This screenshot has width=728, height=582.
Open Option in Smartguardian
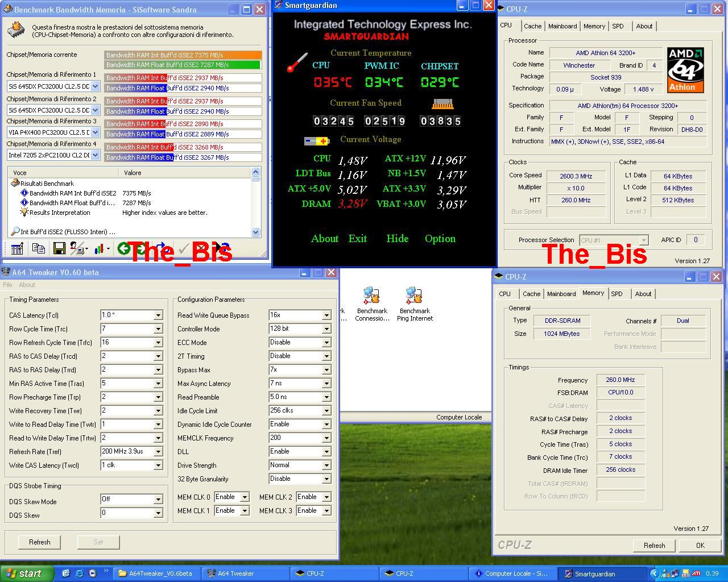(x=440, y=239)
